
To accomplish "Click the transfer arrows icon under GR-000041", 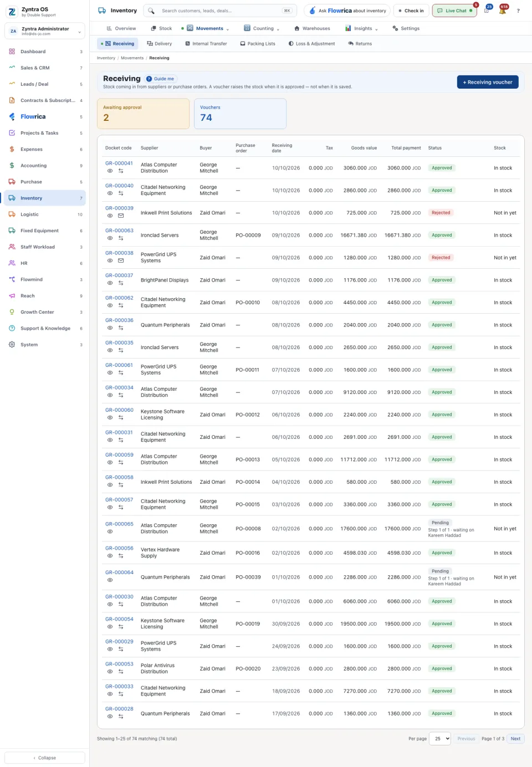I will pos(121,171).
